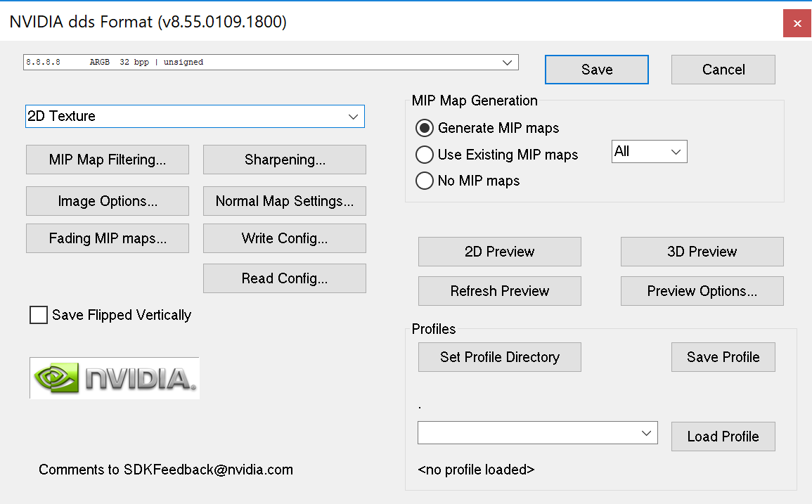
Task: Select Use Existing MIP maps option
Action: click(x=425, y=155)
